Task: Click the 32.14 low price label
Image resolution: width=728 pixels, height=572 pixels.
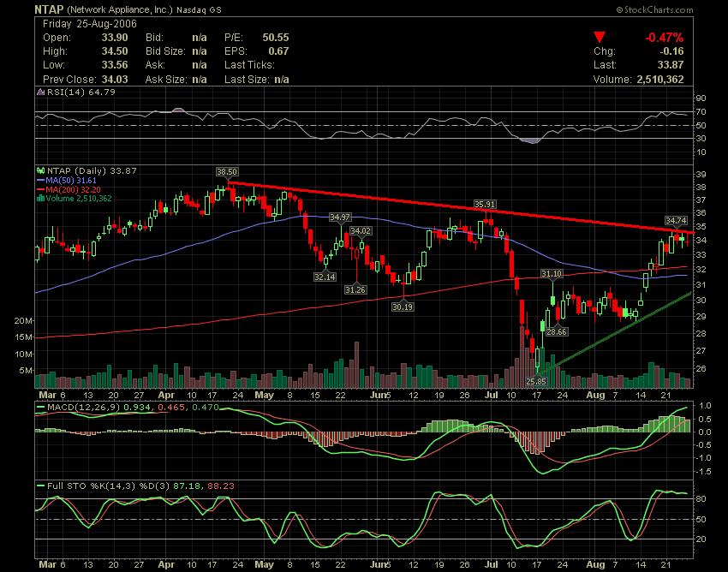Action: click(325, 277)
